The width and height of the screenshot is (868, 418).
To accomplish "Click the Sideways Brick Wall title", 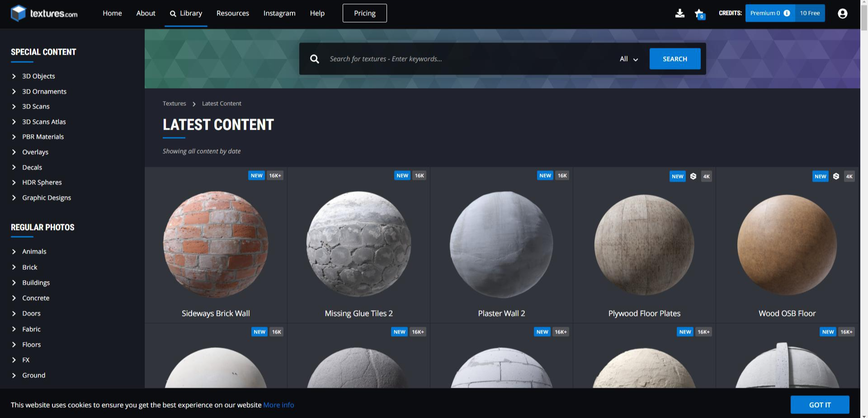I will (216, 313).
